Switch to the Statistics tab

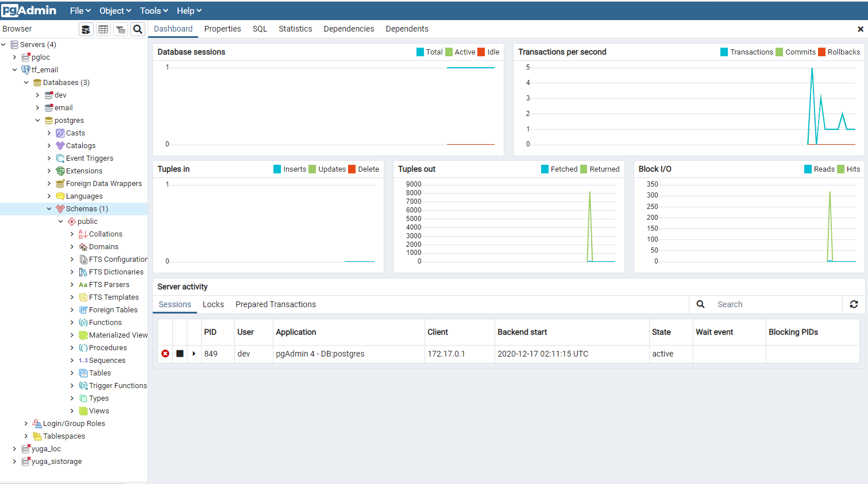coord(295,29)
